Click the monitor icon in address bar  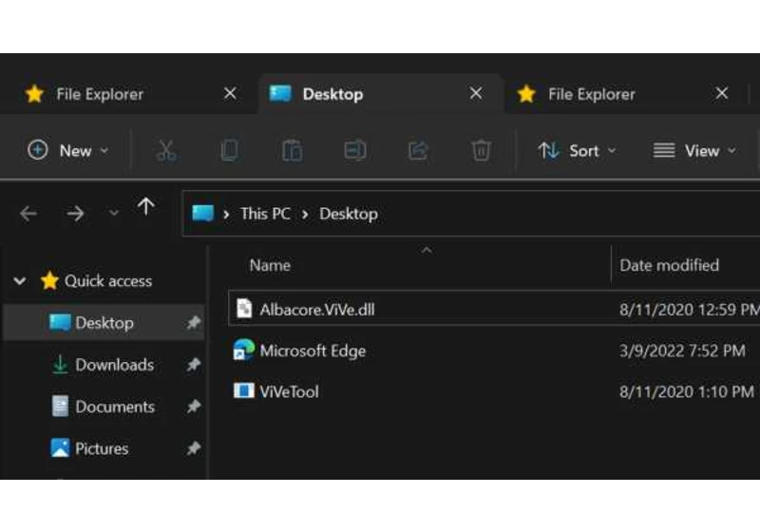click(203, 213)
